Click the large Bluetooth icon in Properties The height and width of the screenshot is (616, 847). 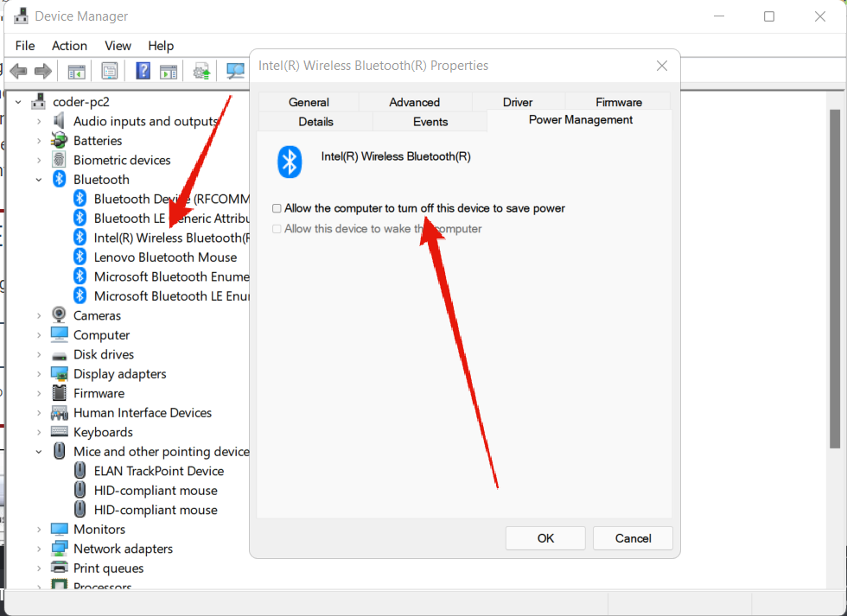click(x=290, y=162)
